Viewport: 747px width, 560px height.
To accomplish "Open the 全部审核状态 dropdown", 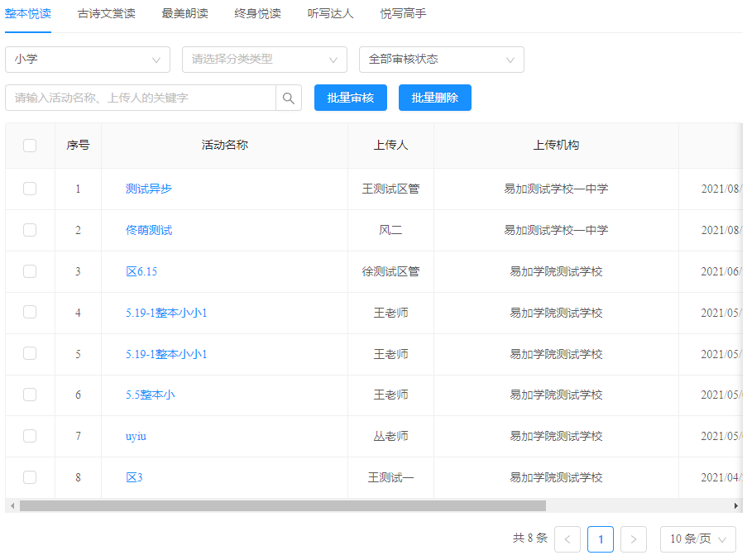I will click(x=442, y=60).
